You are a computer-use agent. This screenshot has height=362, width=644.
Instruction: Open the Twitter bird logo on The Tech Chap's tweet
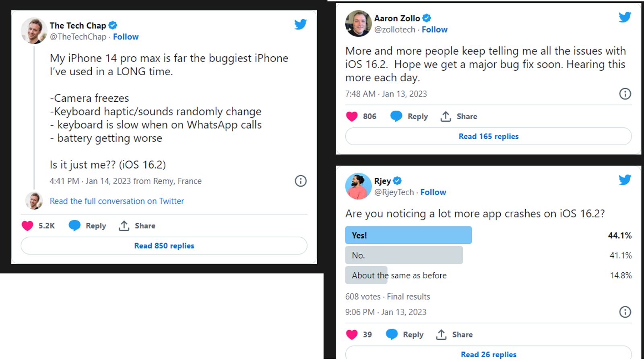(x=300, y=25)
